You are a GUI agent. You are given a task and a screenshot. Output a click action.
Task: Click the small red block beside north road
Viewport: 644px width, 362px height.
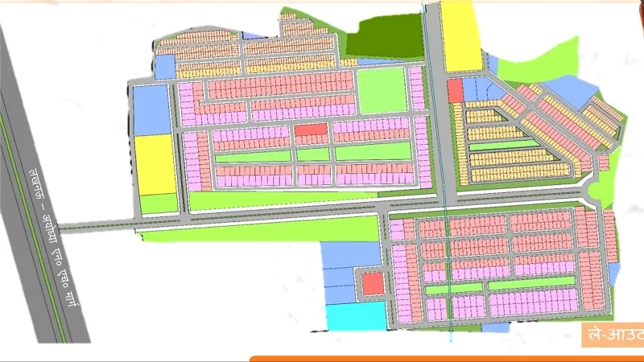coord(454,90)
